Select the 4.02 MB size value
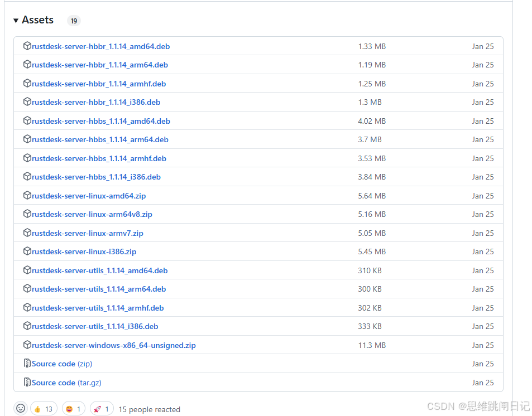Screen dimensions: 532x416 coord(372,121)
